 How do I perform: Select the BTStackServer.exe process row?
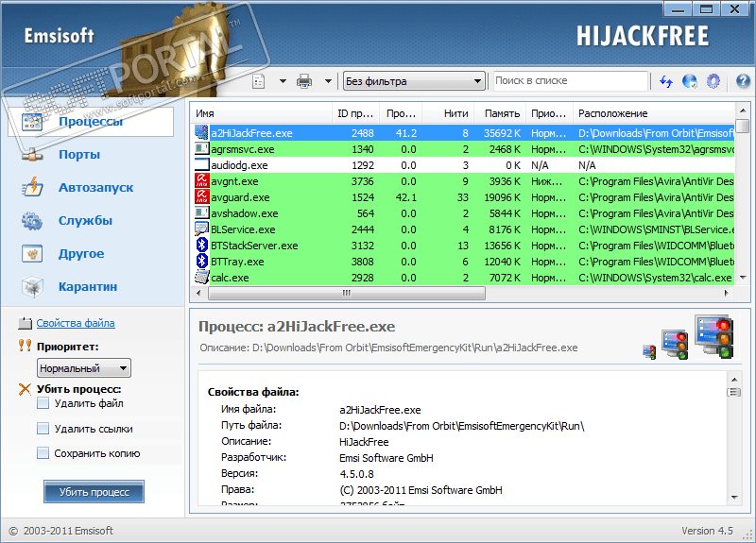tap(464, 246)
